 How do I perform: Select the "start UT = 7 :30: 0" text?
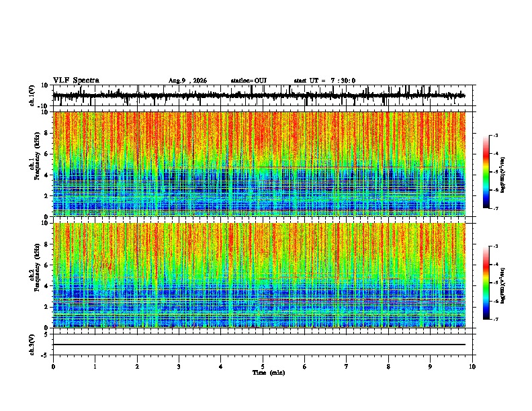point(324,81)
